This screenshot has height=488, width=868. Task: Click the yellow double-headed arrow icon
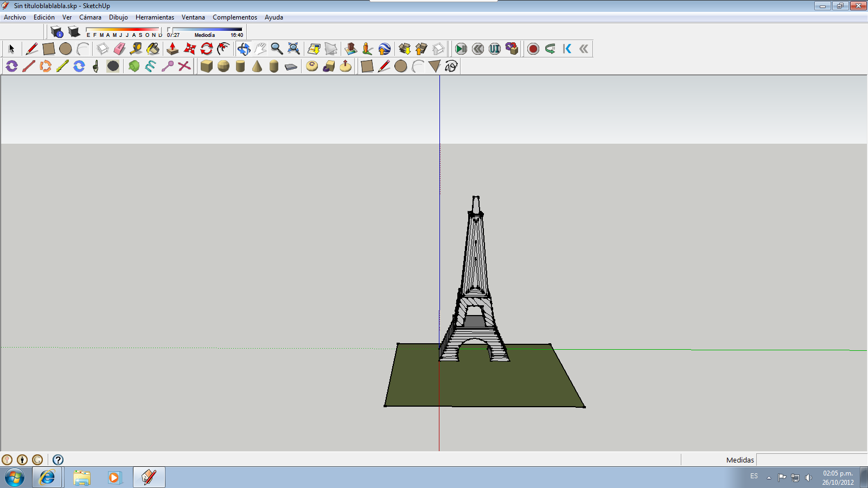[x=62, y=66]
